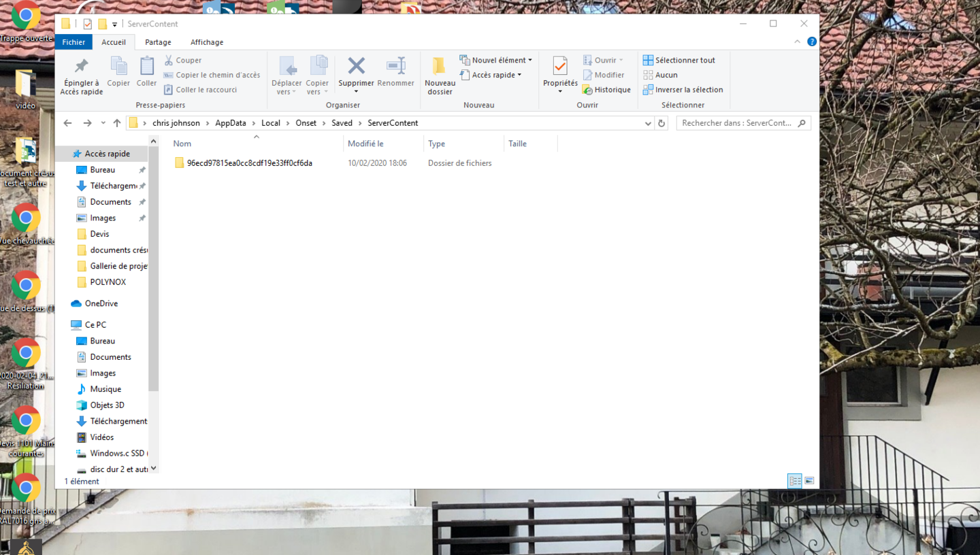980x555 pixels.
Task: Refresh the folder via address bar icon
Action: 661,123
